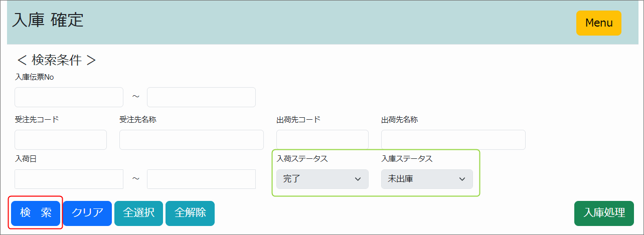Screen dimensions: 644x235
Task: Open the 入荷ステータス dropdown showing 完了
Action: [322, 179]
